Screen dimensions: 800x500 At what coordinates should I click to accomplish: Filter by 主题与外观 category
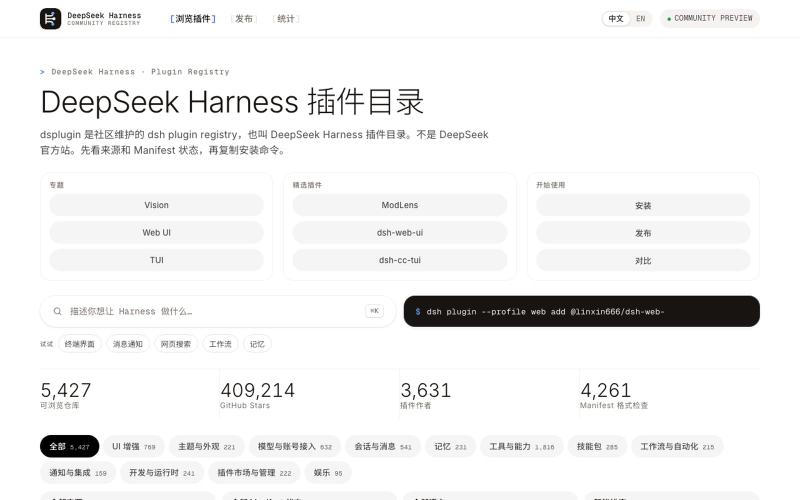[207, 446]
